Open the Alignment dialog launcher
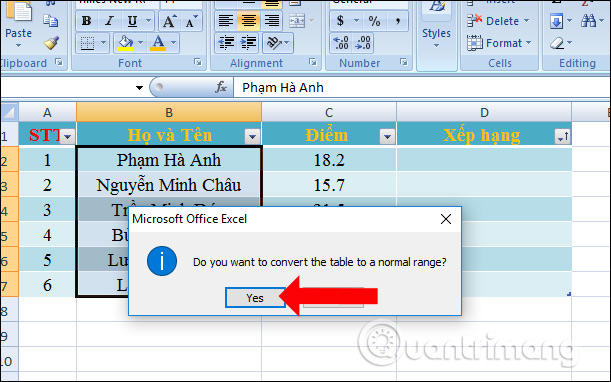 [x=313, y=62]
